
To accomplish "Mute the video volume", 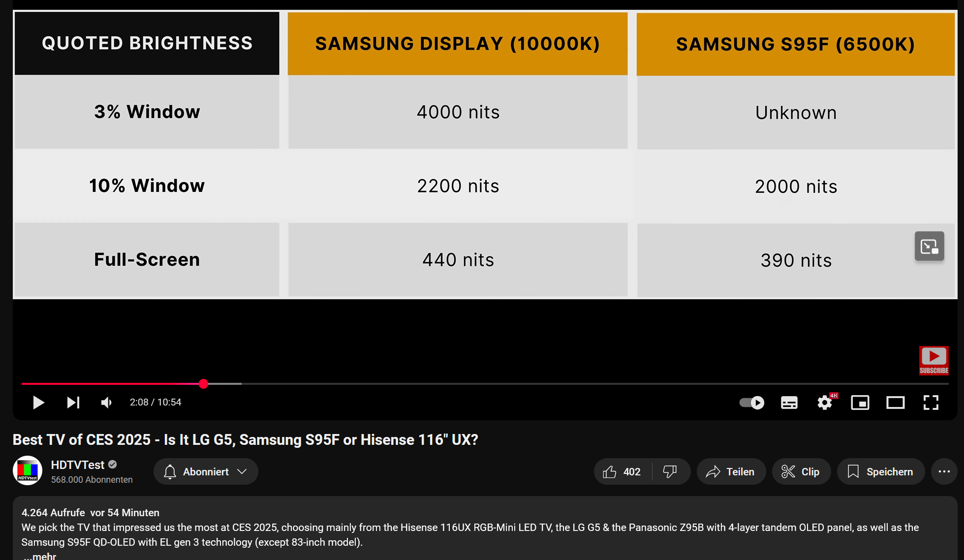I will 106,403.
